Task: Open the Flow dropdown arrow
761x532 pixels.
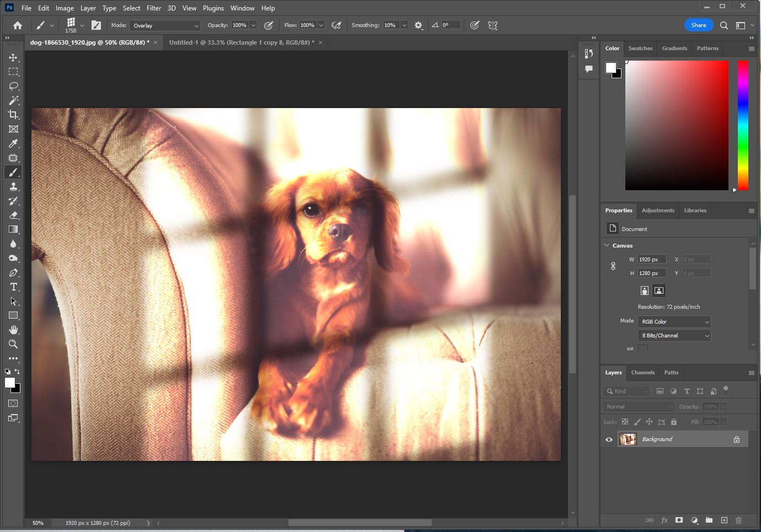Action: coord(321,25)
